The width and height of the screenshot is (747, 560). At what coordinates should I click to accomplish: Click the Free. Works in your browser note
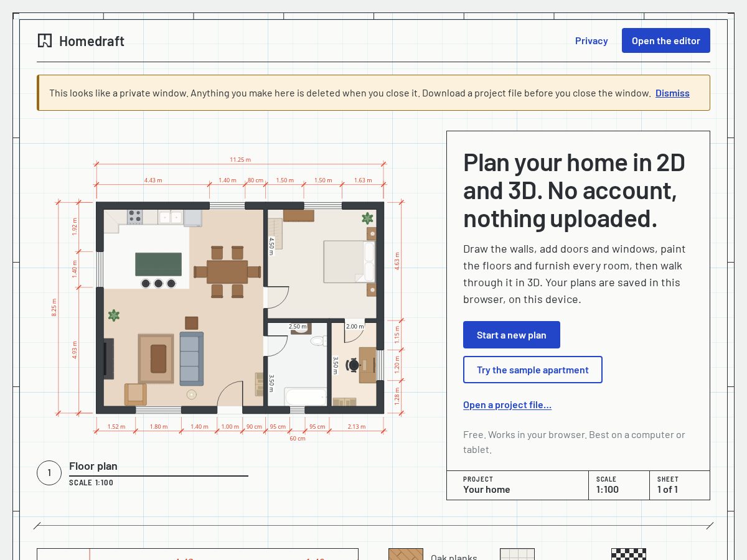(574, 442)
